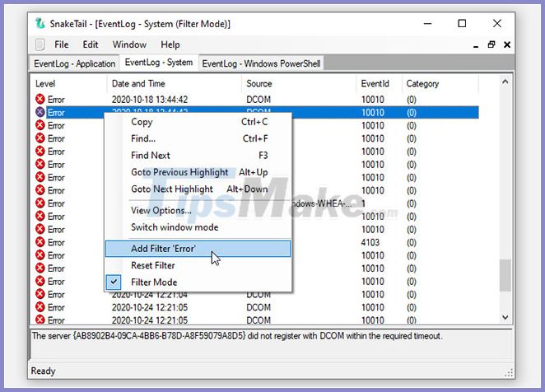The image size is (545, 392).
Task: Click the DCOM server timeout message text
Action: [237, 336]
